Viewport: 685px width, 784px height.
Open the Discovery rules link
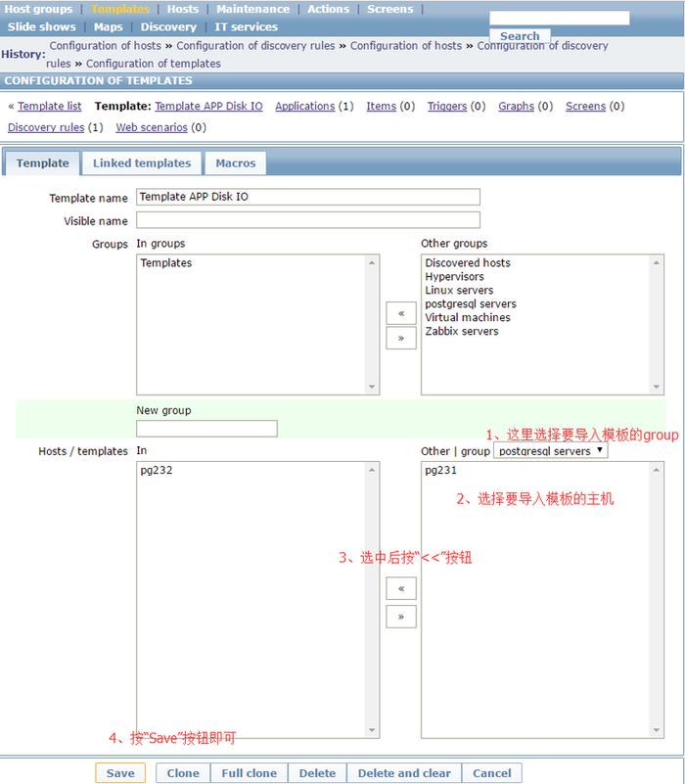coord(46,127)
